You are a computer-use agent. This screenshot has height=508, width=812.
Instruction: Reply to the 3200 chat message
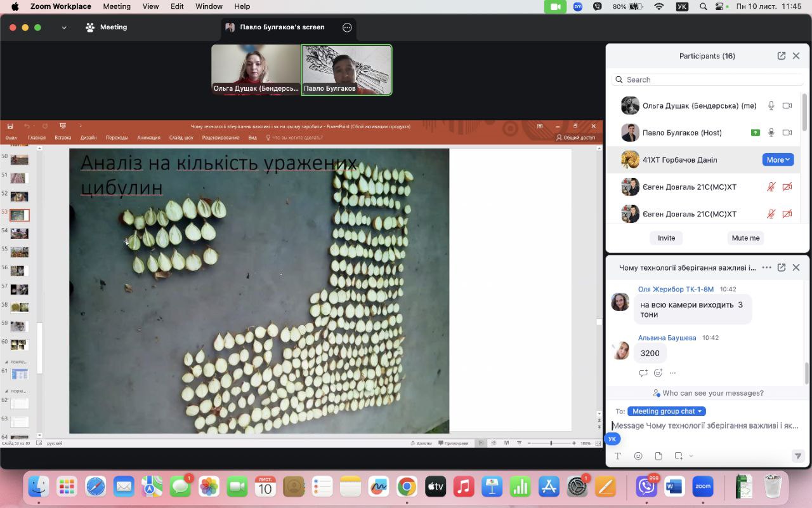pos(643,373)
